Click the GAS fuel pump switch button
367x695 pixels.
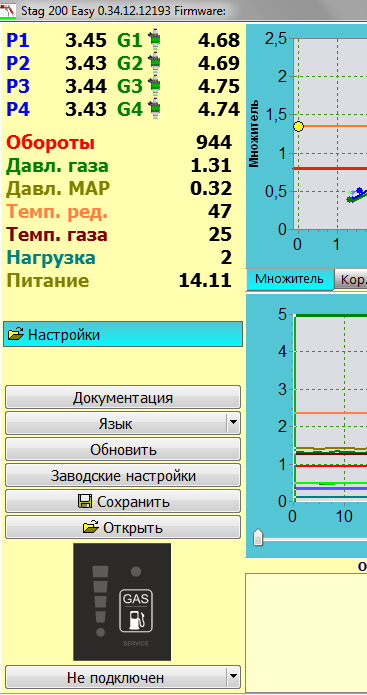pos(136,611)
